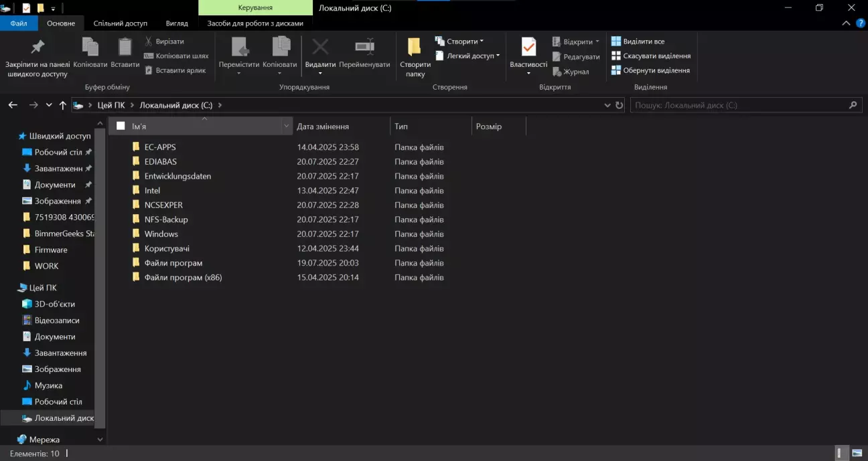Click Скасувати виділення command
The width and height of the screenshot is (868, 461).
pos(651,56)
